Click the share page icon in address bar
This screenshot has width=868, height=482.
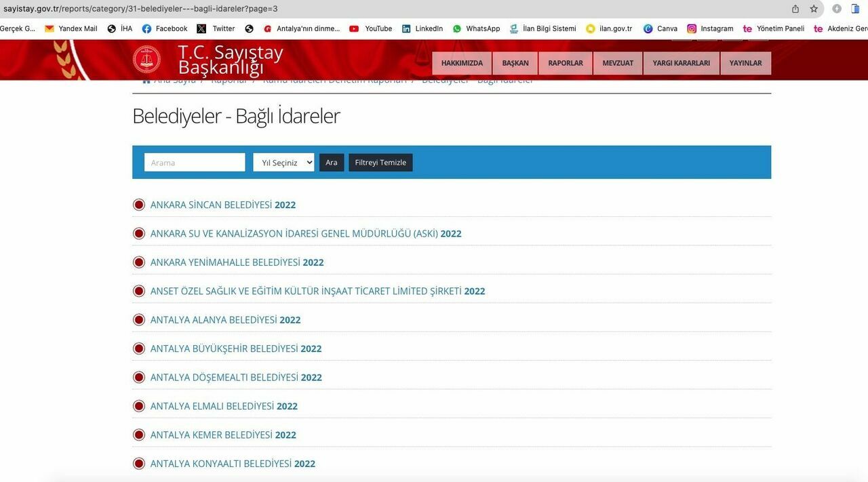coord(795,9)
